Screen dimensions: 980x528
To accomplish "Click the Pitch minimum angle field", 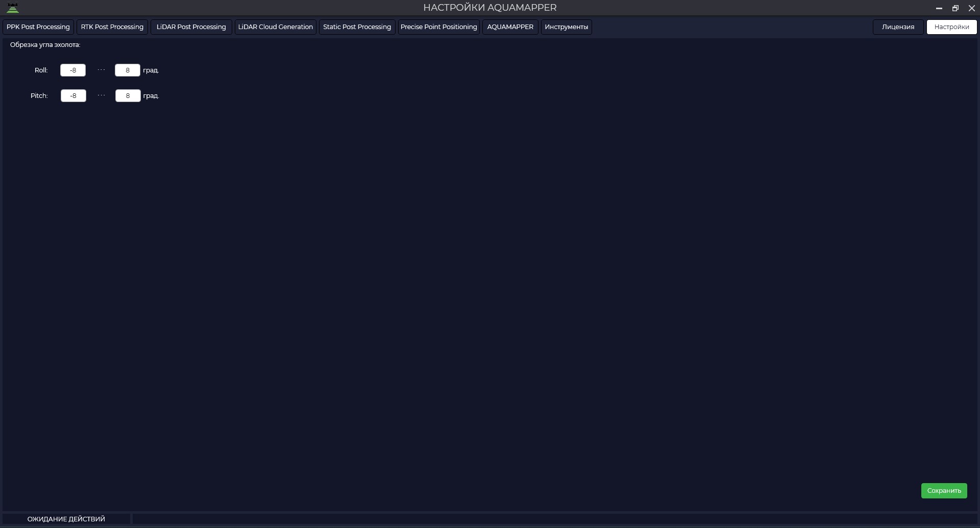I will [73, 96].
